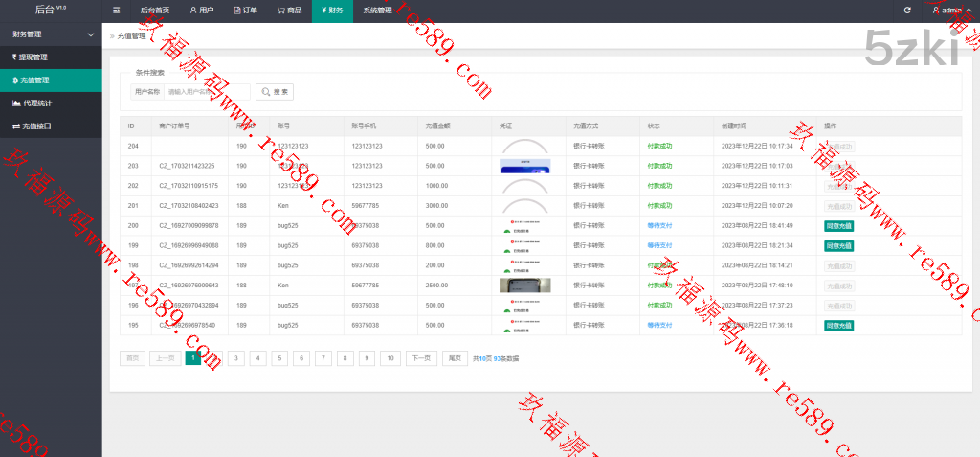The width and height of the screenshot is (980, 457).
Task: Go to 后台首页 in top menu
Action: pos(155,11)
